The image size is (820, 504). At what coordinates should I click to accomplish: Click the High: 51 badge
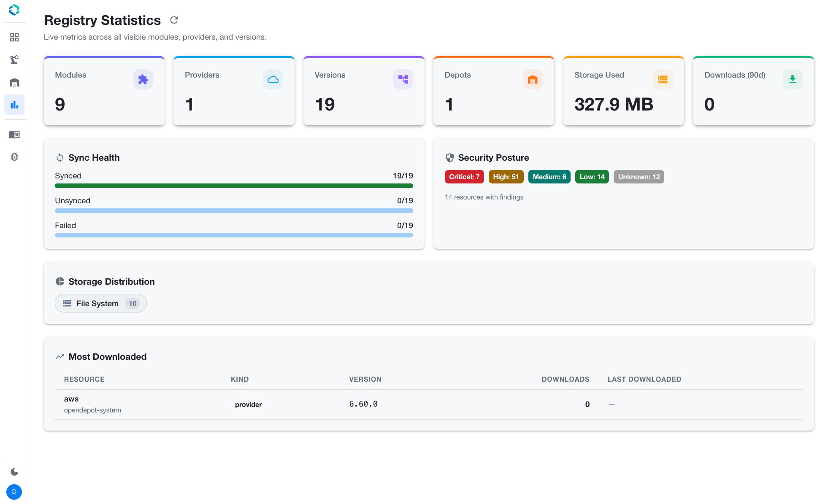(x=506, y=177)
